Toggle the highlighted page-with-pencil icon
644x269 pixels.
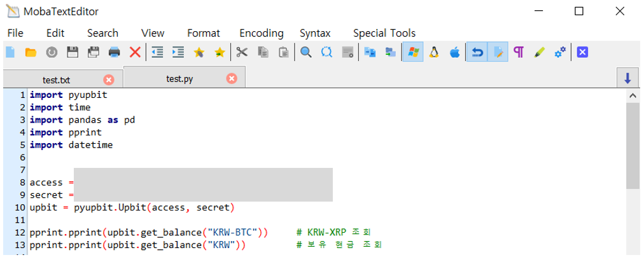498,52
